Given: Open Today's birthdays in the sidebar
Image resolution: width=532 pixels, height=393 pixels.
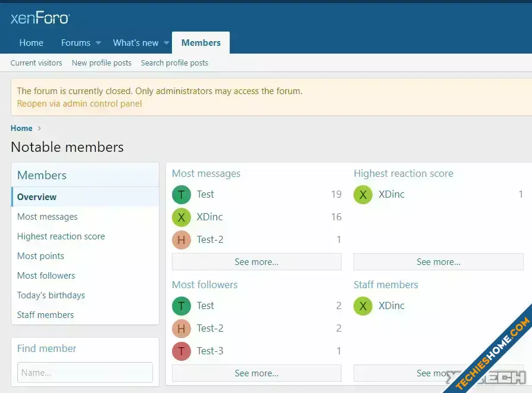Looking at the screenshot, I should coord(51,295).
